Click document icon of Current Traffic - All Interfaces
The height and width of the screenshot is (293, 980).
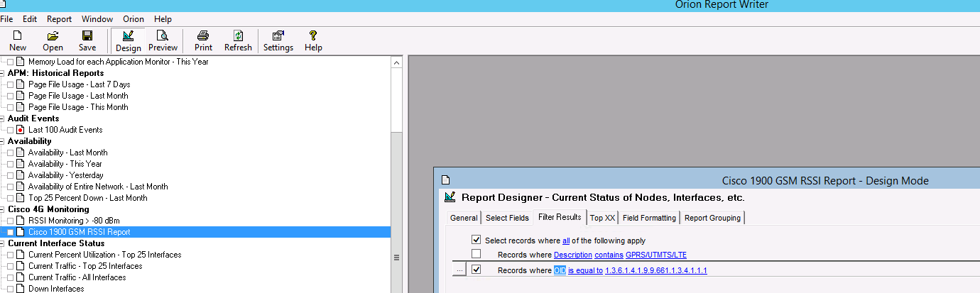[21, 277]
